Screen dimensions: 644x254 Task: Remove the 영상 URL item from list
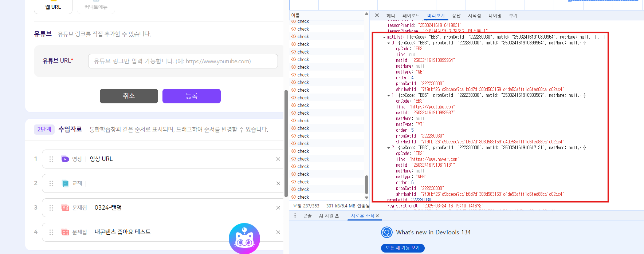tap(278, 159)
